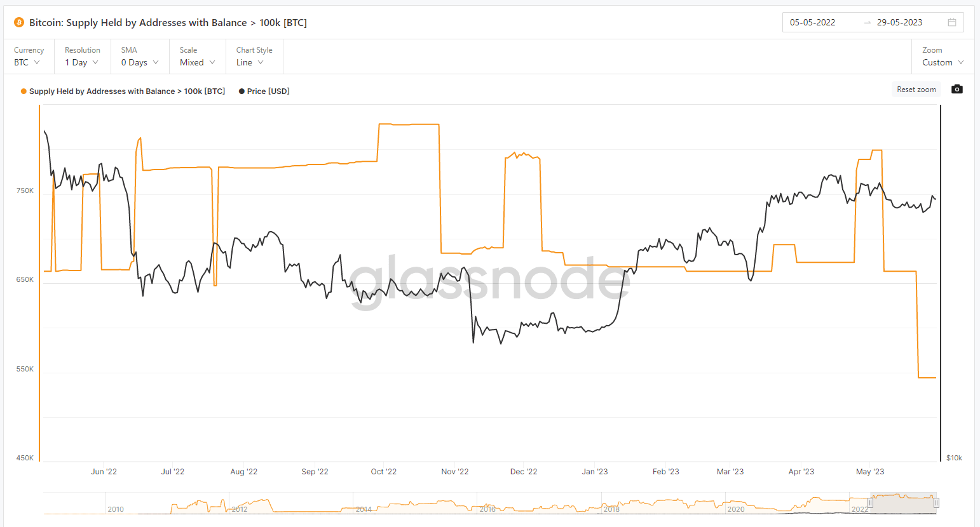Click the Jun '22 axis label
The image size is (980, 527).
click(104, 472)
